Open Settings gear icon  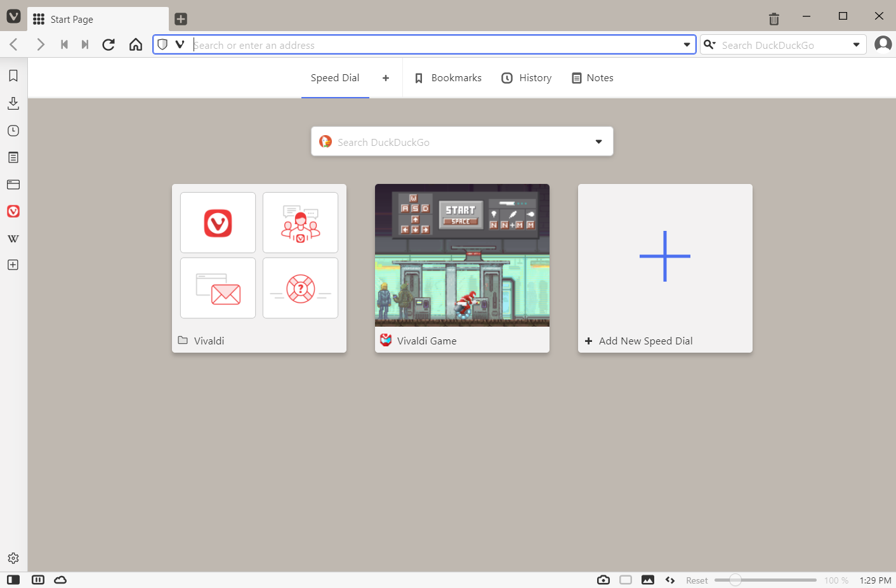[x=13, y=558]
